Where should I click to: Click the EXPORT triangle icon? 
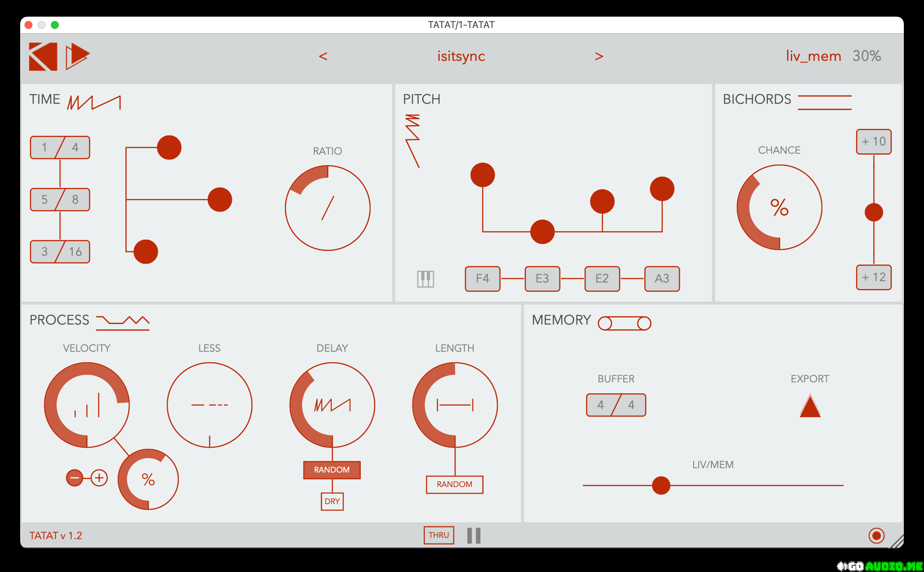[810, 406]
